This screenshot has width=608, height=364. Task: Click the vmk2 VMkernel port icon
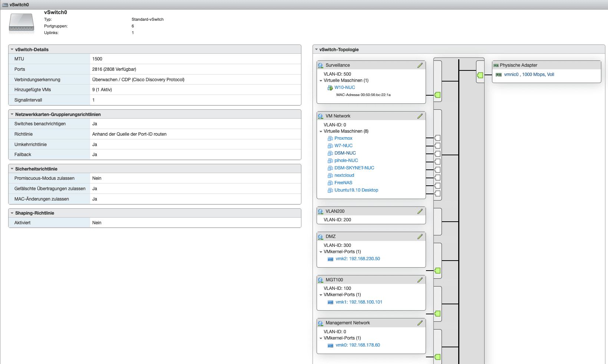tap(331, 259)
